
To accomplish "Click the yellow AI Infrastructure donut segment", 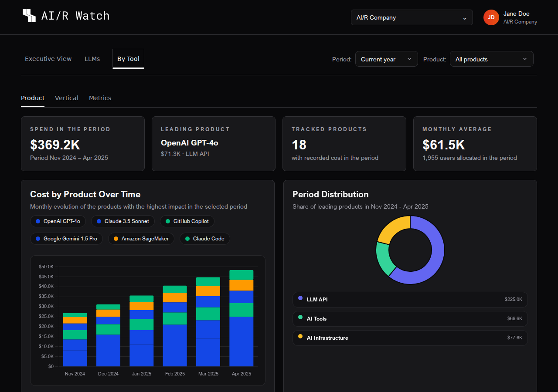I will pos(395,228).
